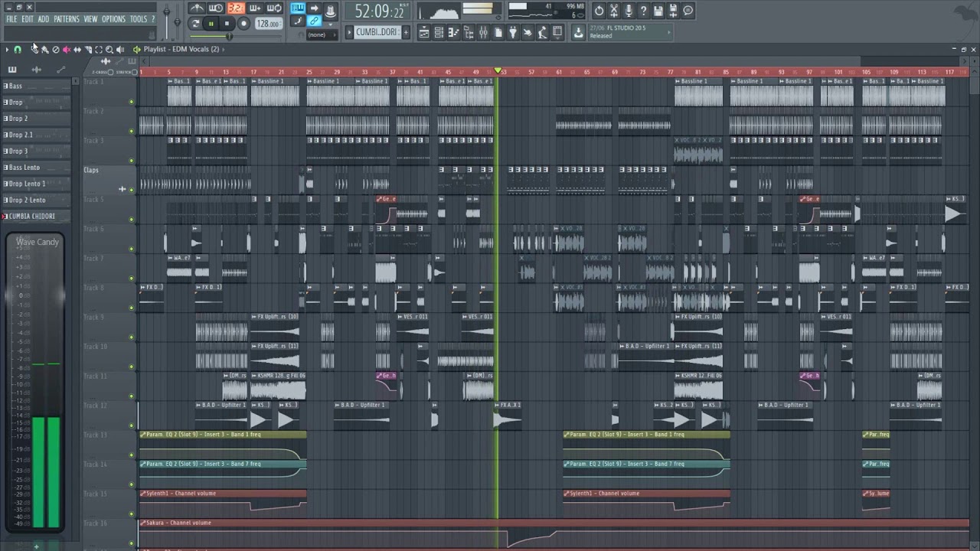Toggle the Playlist snap magnet icon

click(18, 50)
